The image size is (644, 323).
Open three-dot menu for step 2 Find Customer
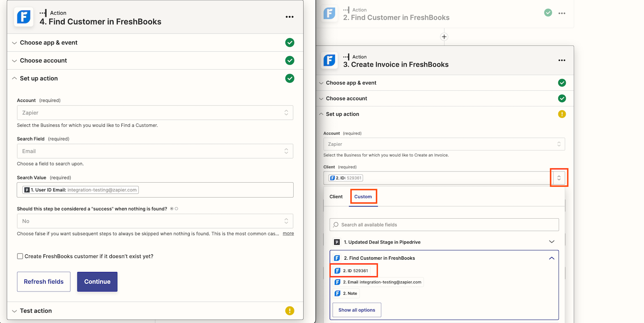(x=562, y=13)
